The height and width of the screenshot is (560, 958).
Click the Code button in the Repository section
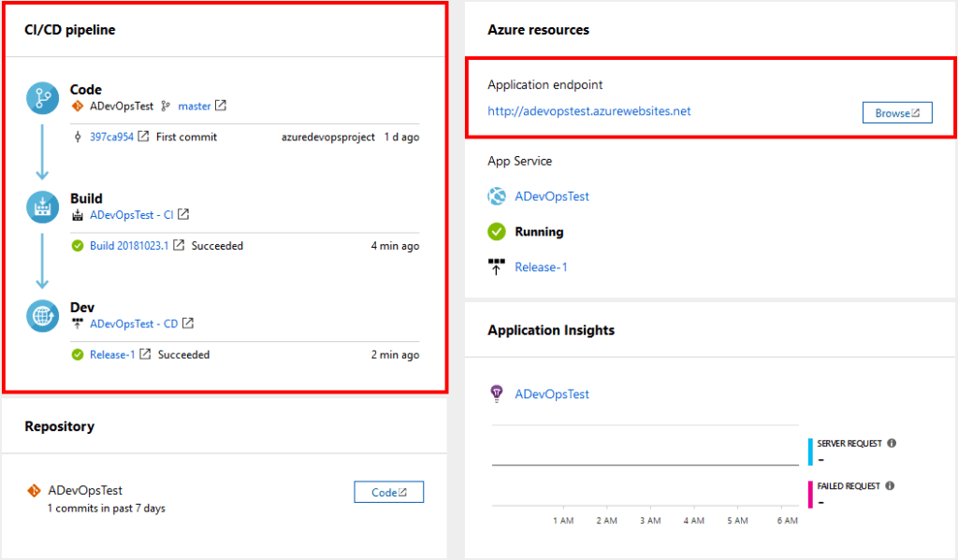pos(388,491)
